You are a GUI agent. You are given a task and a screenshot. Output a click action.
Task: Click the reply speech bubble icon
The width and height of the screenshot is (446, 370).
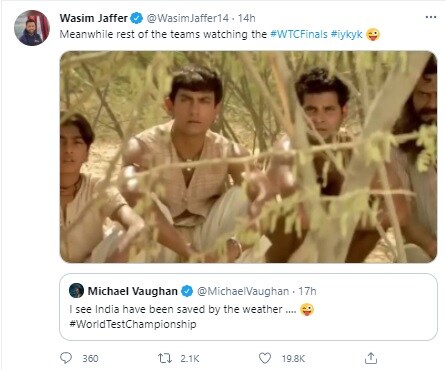pos(66,358)
